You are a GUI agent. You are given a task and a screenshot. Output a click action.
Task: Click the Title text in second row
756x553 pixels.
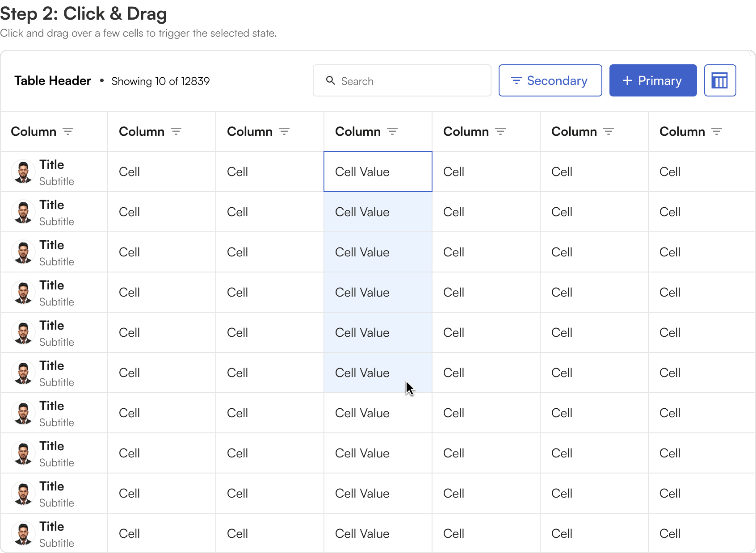[52, 205]
